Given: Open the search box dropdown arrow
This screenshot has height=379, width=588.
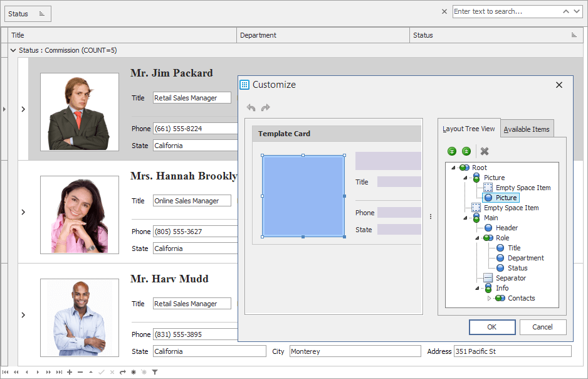Looking at the screenshot, I should (x=578, y=11).
